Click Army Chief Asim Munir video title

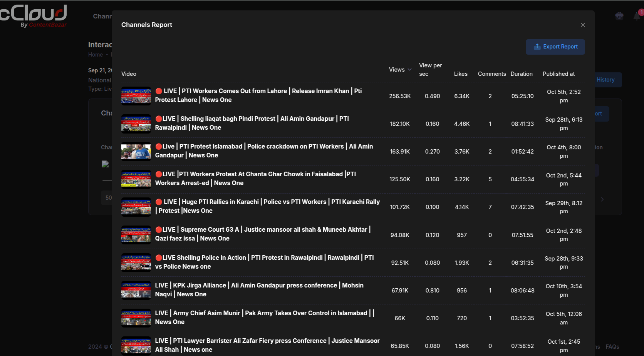pos(264,317)
